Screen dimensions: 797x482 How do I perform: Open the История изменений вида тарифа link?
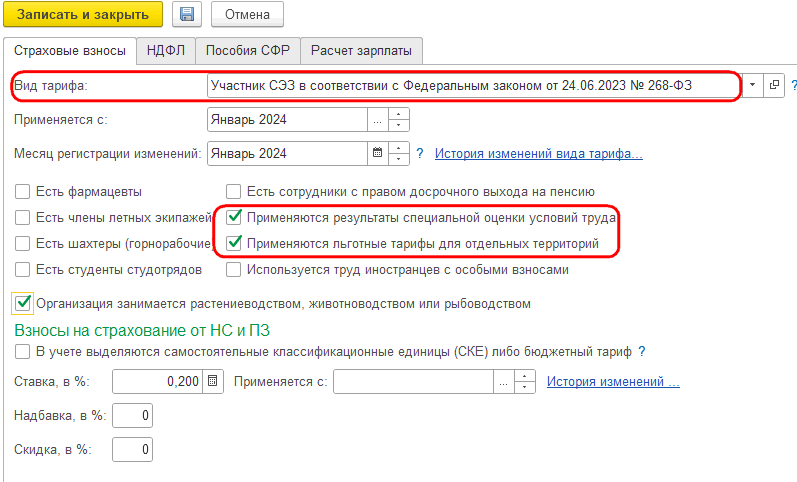point(539,154)
